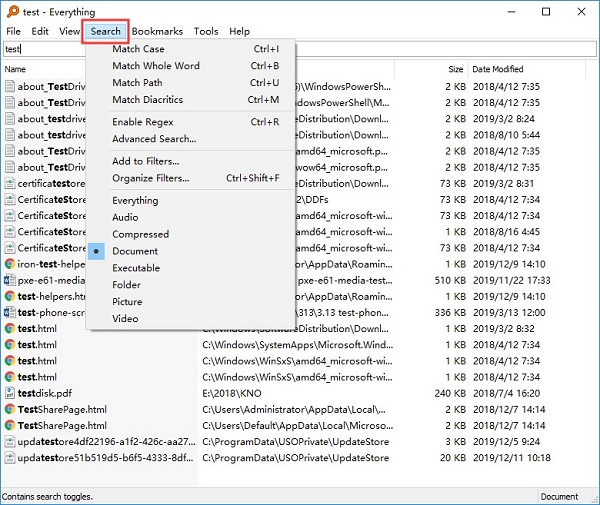Click path C:\ProgramData\USOPrivate\UpdateStore for 3 KB file
The image size is (600, 505).
tap(295, 442)
